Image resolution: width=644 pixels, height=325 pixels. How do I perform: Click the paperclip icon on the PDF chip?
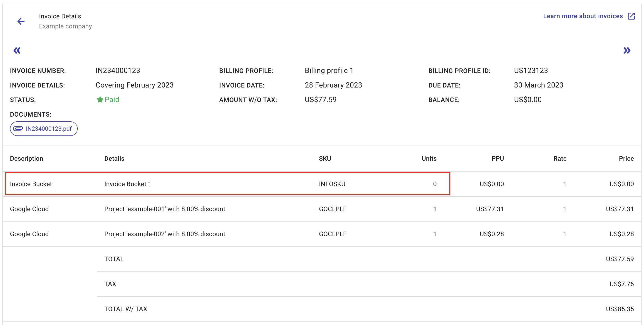click(x=18, y=128)
